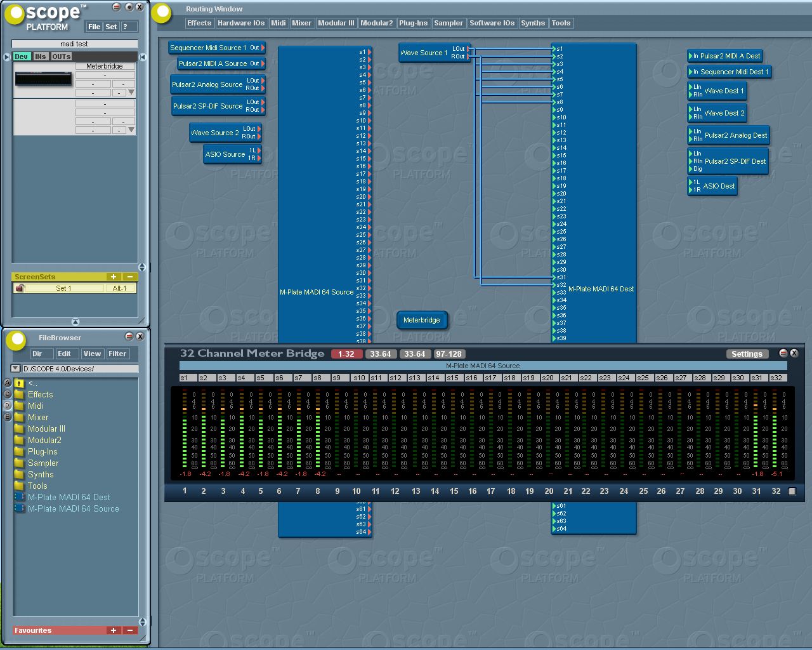Open the Synths folder icon
Screen dimensions: 812x650
pyautogui.click(x=19, y=474)
